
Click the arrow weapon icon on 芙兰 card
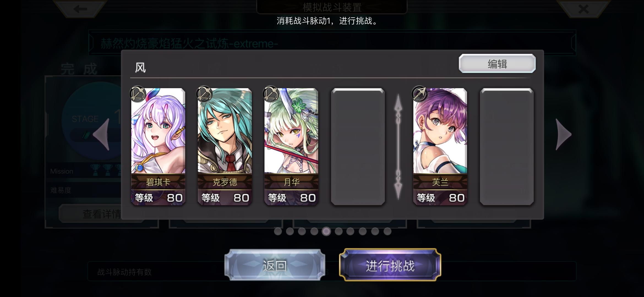[420, 94]
